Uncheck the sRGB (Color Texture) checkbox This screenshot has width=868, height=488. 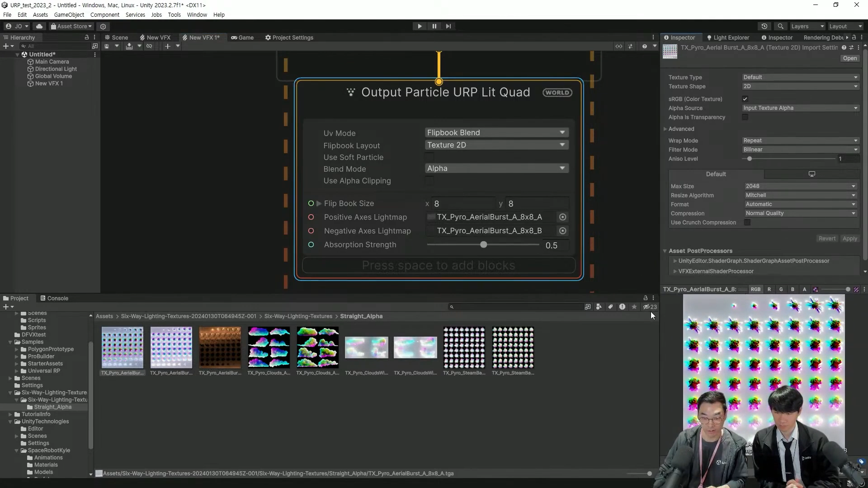coord(745,99)
